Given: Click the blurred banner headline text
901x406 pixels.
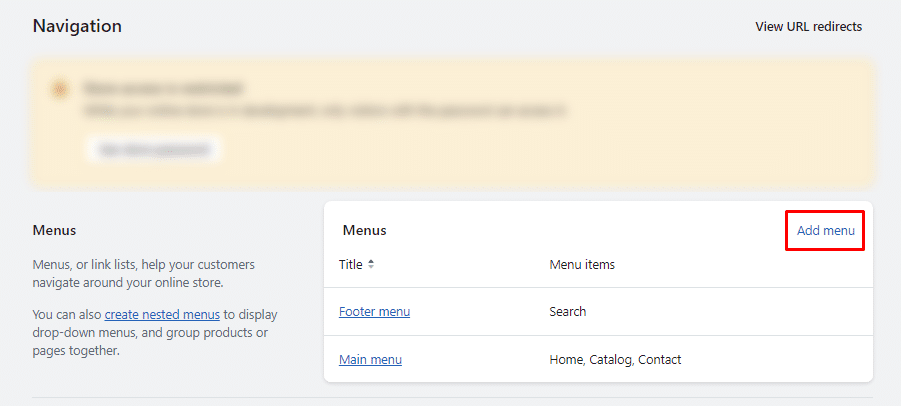Looking at the screenshot, I should [164, 88].
